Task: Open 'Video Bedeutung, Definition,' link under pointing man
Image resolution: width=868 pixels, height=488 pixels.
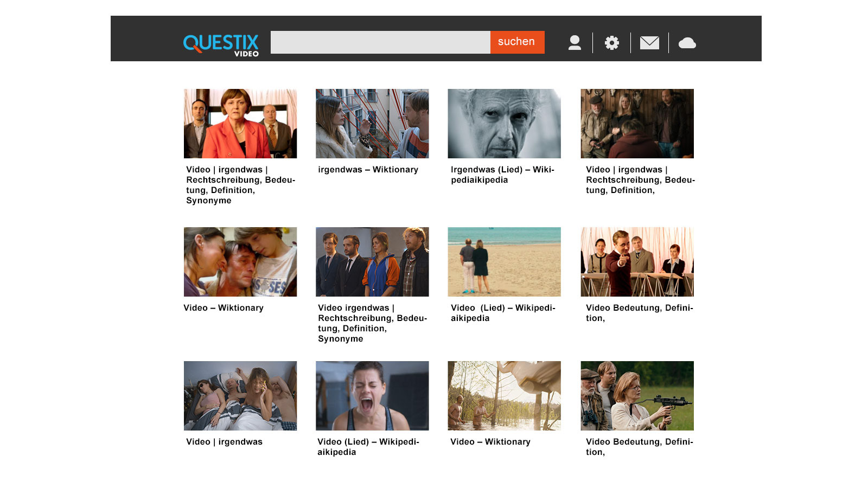Action: click(639, 313)
